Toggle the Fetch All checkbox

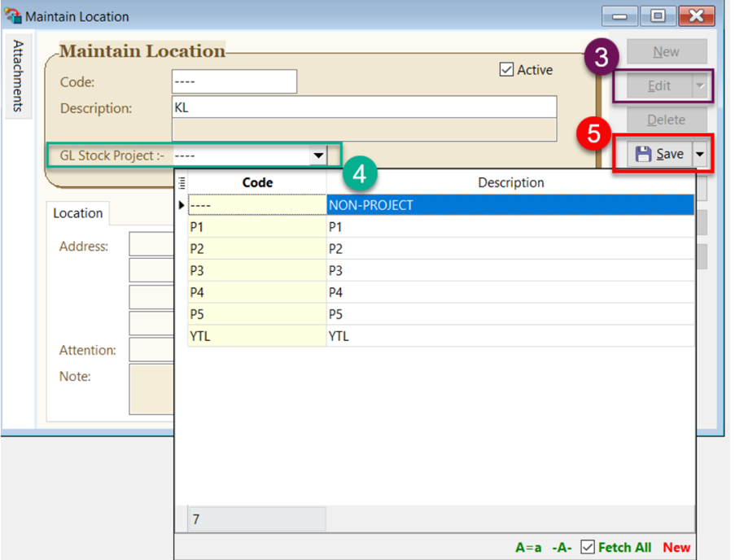click(588, 548)
